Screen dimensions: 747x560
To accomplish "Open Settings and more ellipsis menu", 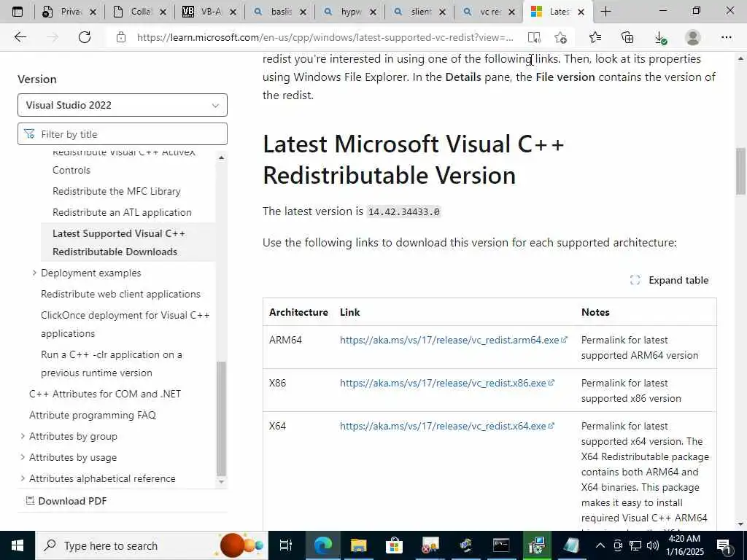I will (x=726, y=37).
